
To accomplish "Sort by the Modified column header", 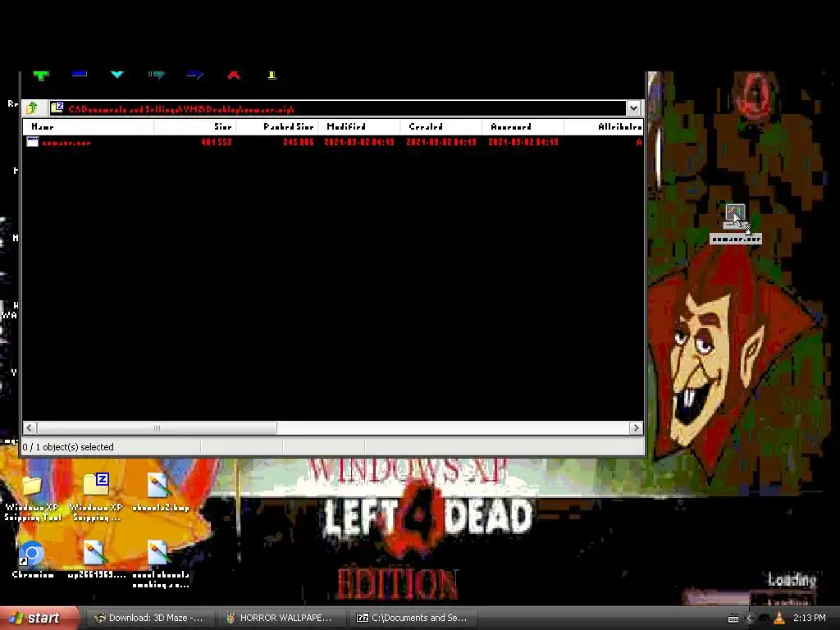I will 359,127.
